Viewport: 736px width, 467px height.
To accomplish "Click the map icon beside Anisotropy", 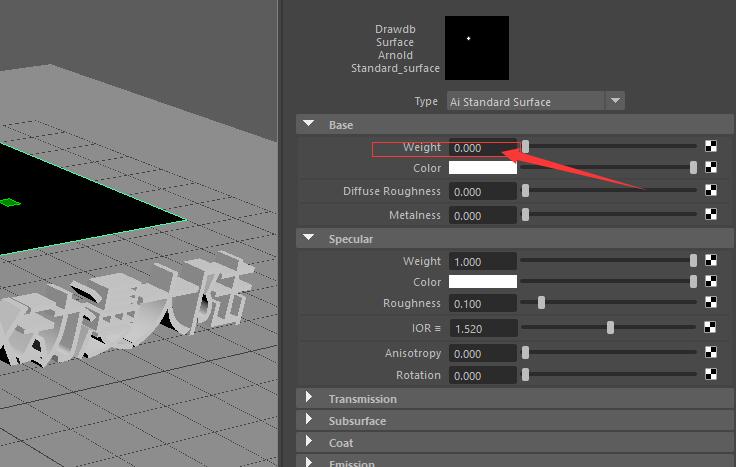I will coord(711,352).
